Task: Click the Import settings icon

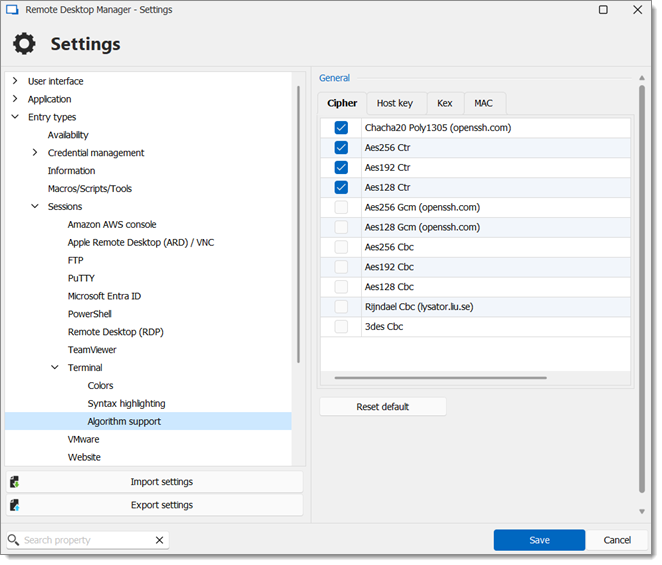Action: [15, 482]
